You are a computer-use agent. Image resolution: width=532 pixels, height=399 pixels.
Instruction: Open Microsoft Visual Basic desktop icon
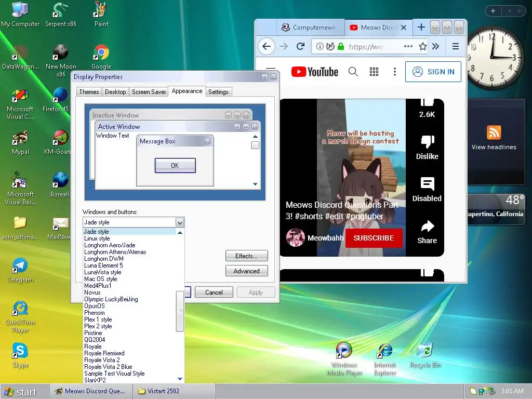(x=20, y=188)
